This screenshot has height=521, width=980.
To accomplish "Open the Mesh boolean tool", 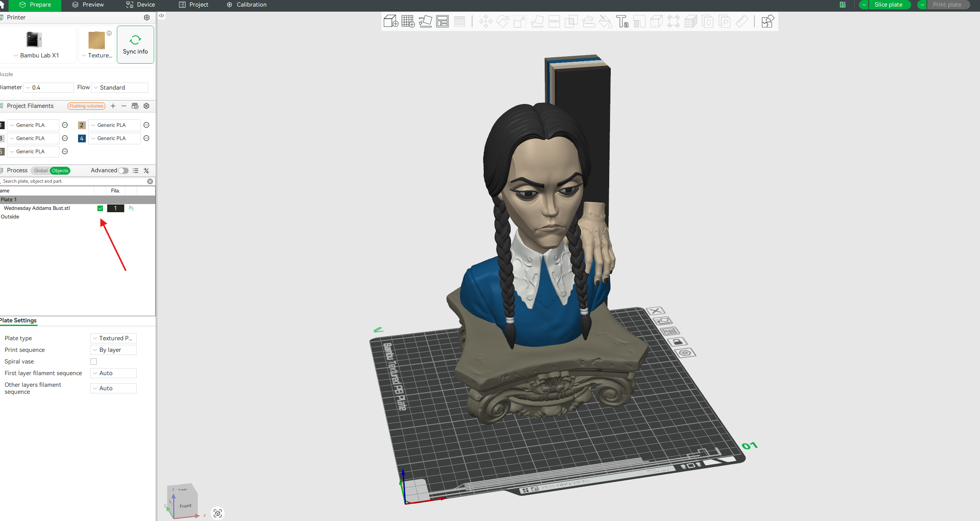I will tap(571, 21).
